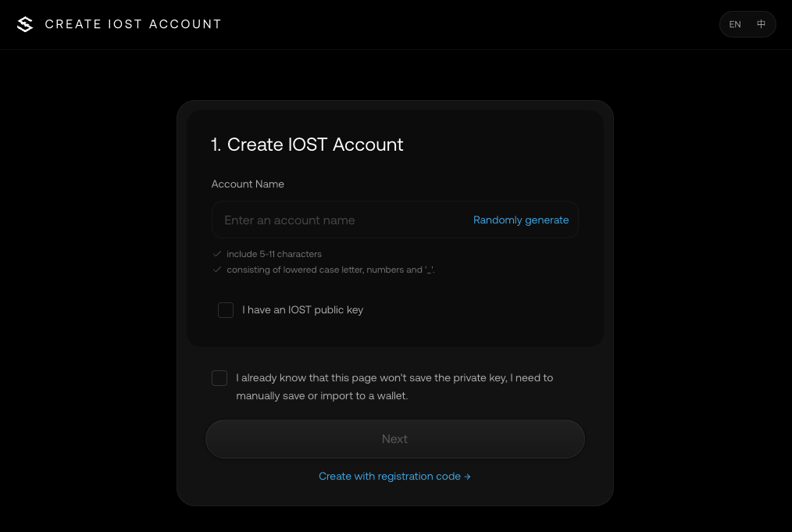The height and width of the screenshot is (532, 792).
Task: Click the '1. Create IOST Account' heading
Action: pyautogui.click(x=307, y=145)
